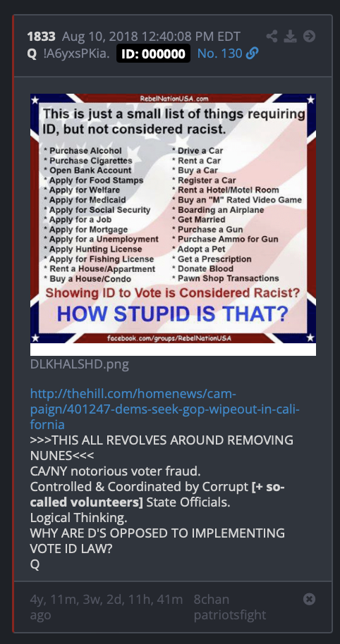Open the No. 130 post link
Image resolution: width=340 pixels, height=644 pixels.
pos(219,54)
